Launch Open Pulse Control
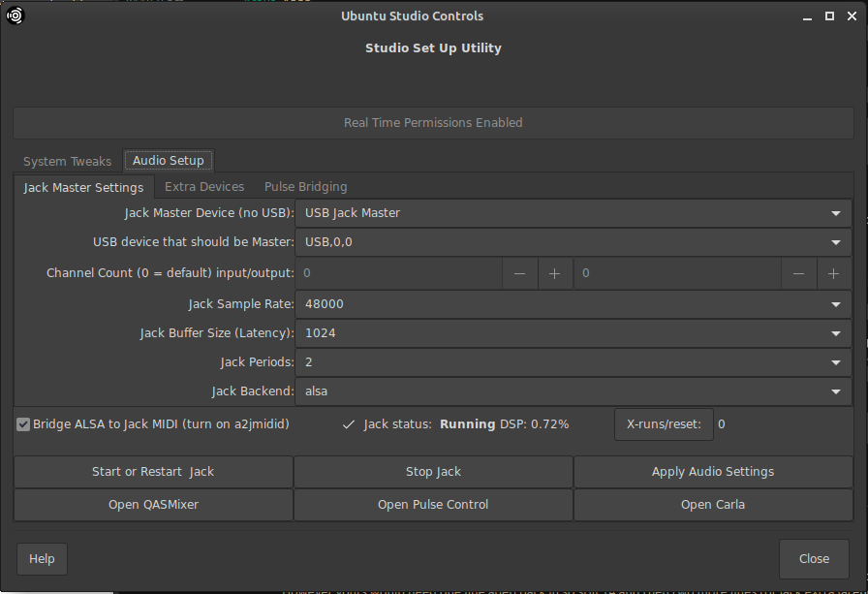868x594 pixels. (433, 505)
